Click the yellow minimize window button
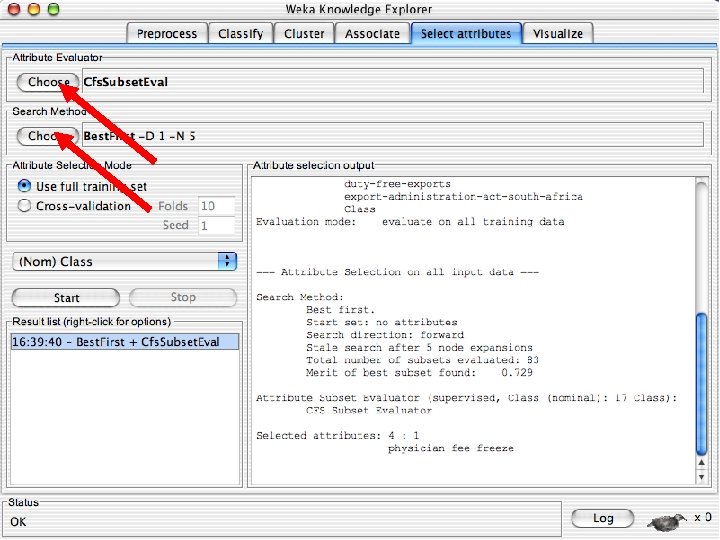The width and height of the screenshot is (720, 540). pyautogui.click(x=34, y=9)
